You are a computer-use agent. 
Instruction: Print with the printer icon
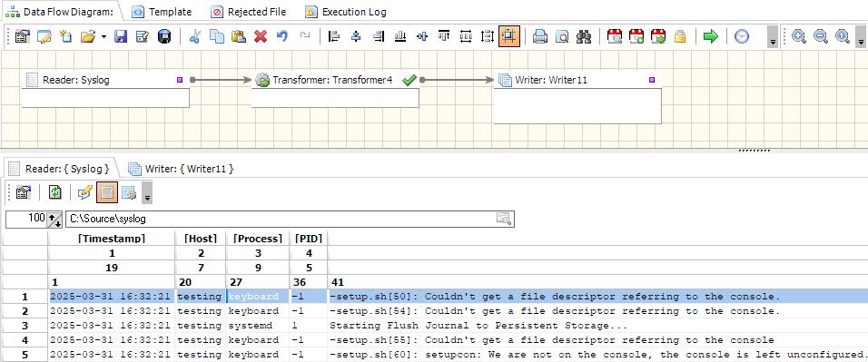539,36
